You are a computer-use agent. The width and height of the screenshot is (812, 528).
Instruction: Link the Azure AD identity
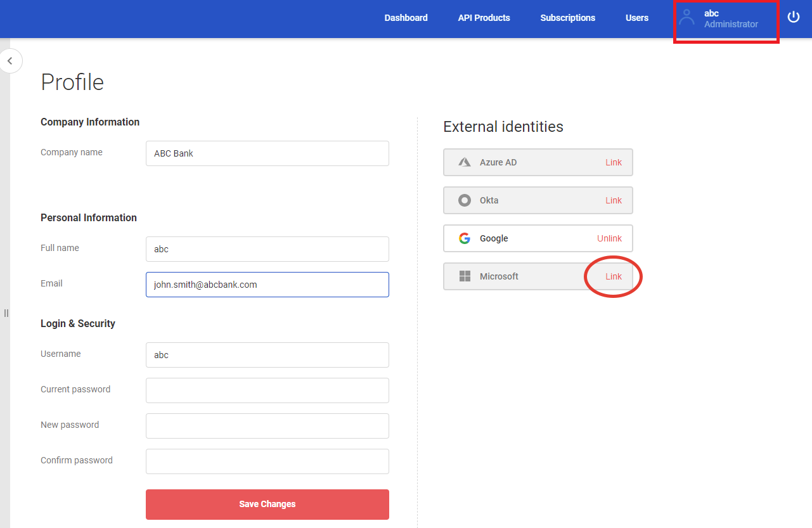pos(613,162)
